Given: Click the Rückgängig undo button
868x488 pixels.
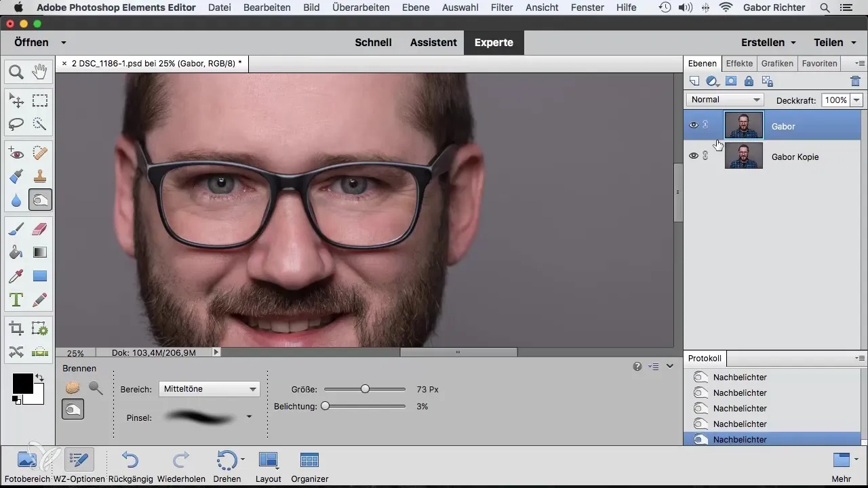Looking at the screenshot, I should point(130,466).
